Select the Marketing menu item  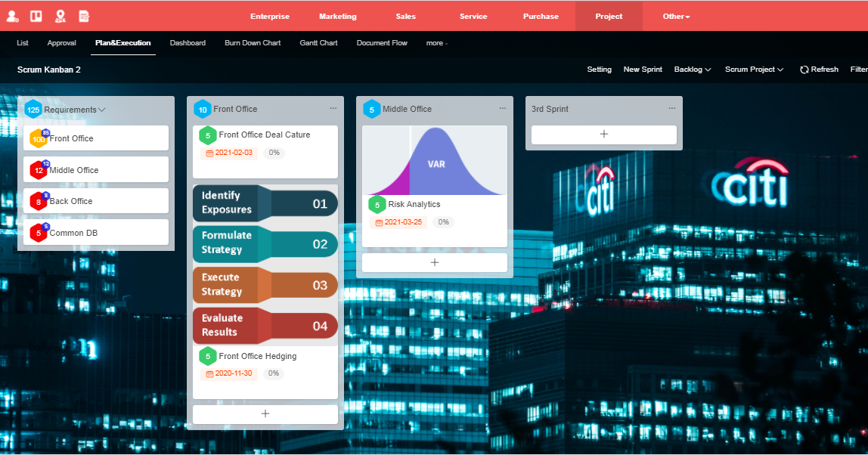click(337, 17)
